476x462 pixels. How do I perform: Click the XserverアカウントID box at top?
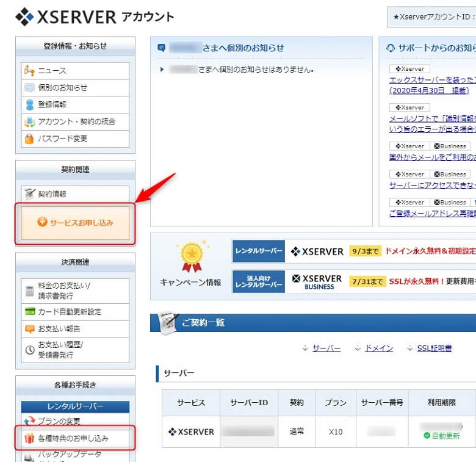(431, 17)
